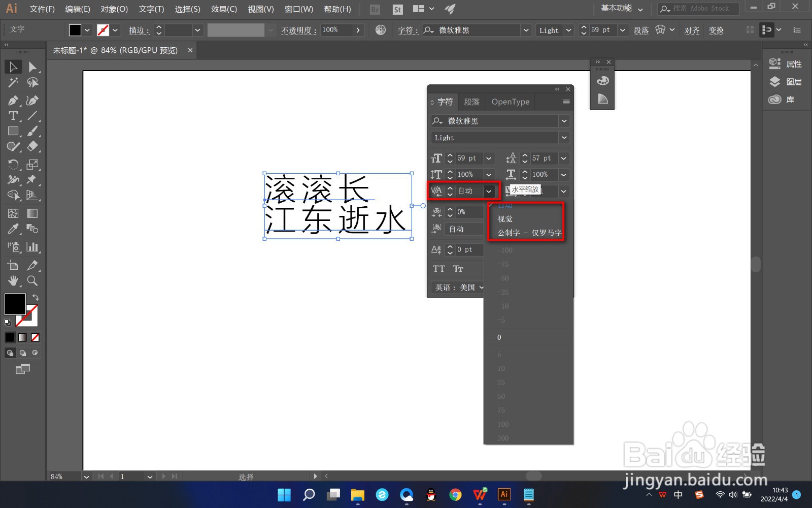This screenshot has height=508, width=812.
Task: Open the 文字(T) menu
Action: [x=151, y=9]
